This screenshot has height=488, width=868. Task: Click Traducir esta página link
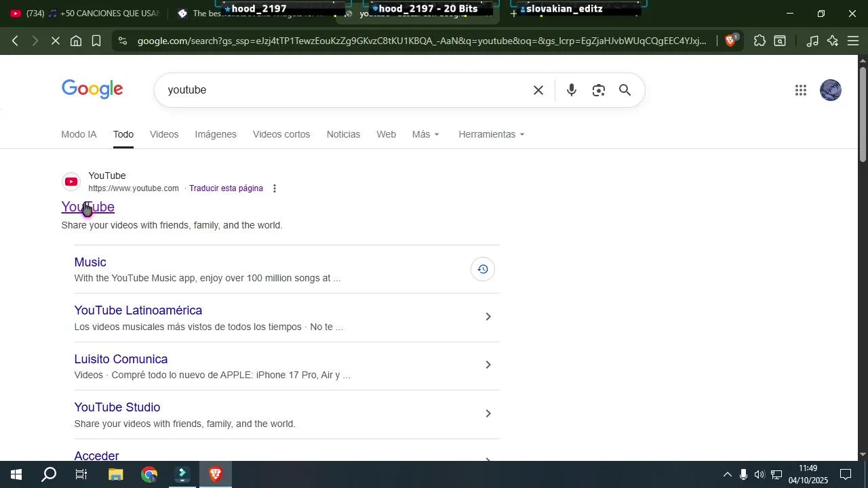[226, 188]
